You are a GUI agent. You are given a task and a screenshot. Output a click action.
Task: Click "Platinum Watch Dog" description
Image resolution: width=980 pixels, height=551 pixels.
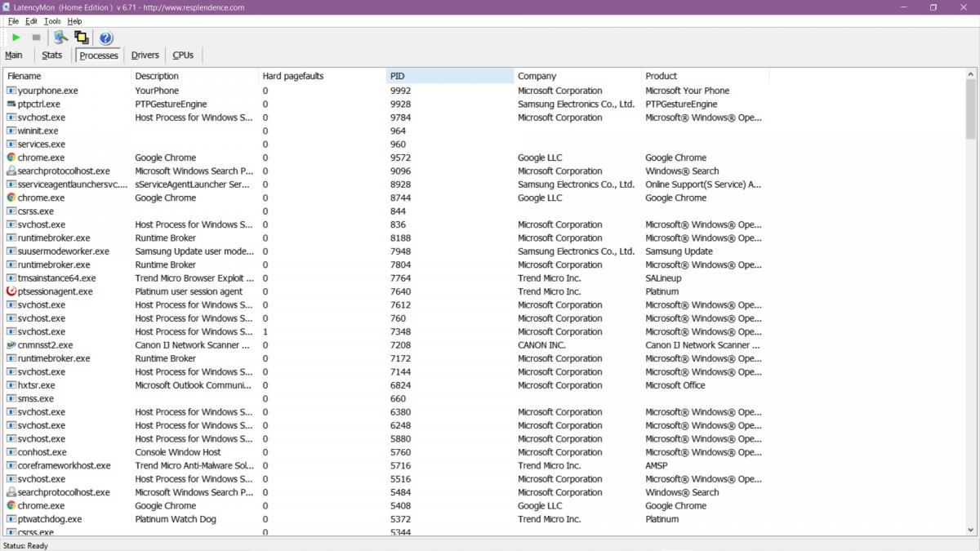(176, 519)
